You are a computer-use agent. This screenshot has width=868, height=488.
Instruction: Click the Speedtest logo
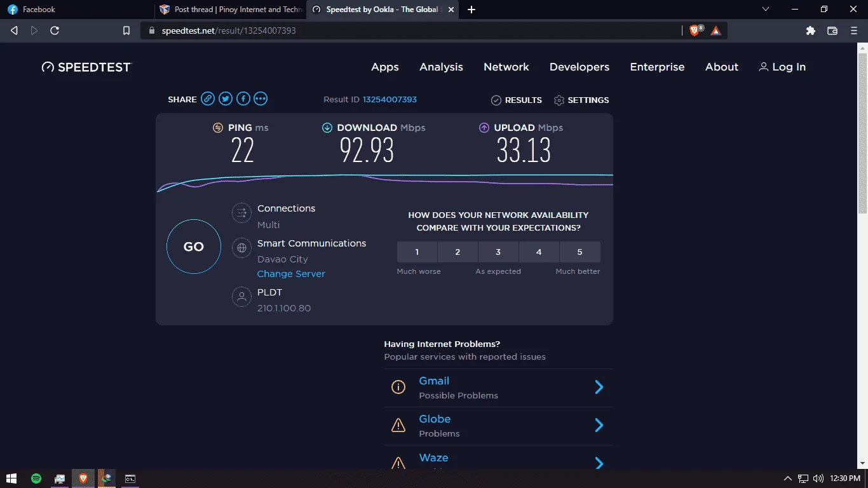pos(86,67)
